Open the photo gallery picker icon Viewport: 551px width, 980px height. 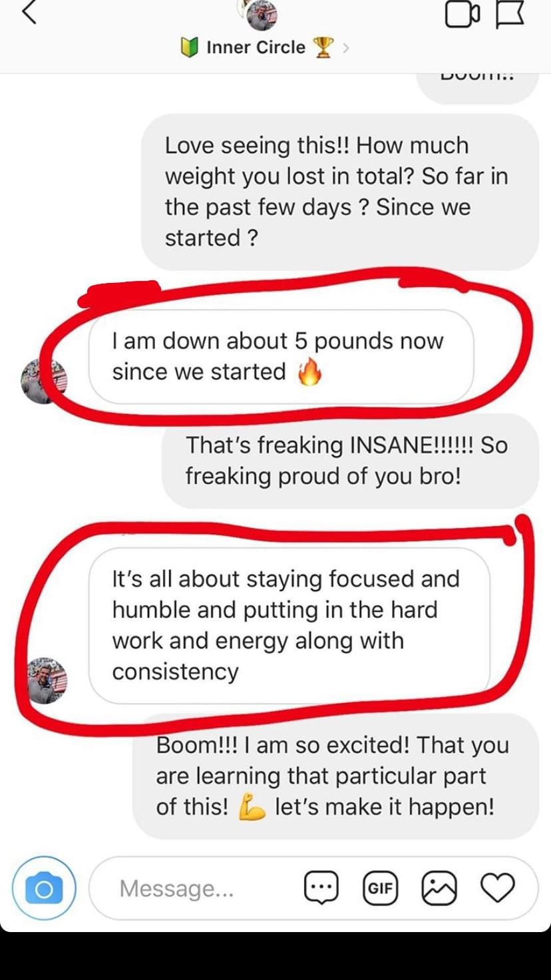tap(439, 888)
